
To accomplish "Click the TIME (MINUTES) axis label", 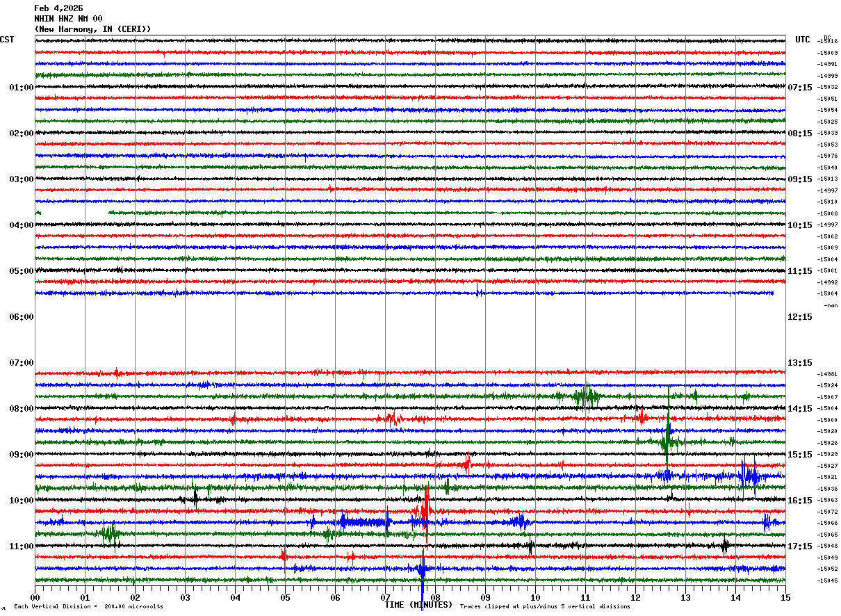I will (418, 605).
